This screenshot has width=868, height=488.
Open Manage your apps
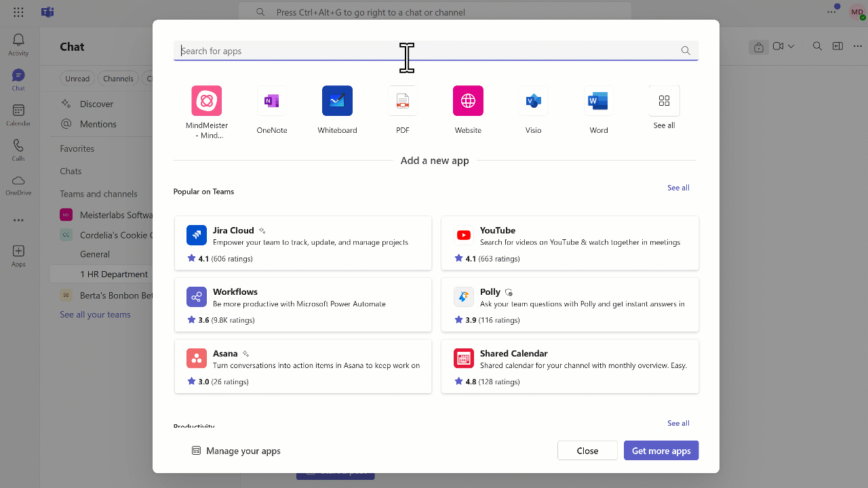236,451
